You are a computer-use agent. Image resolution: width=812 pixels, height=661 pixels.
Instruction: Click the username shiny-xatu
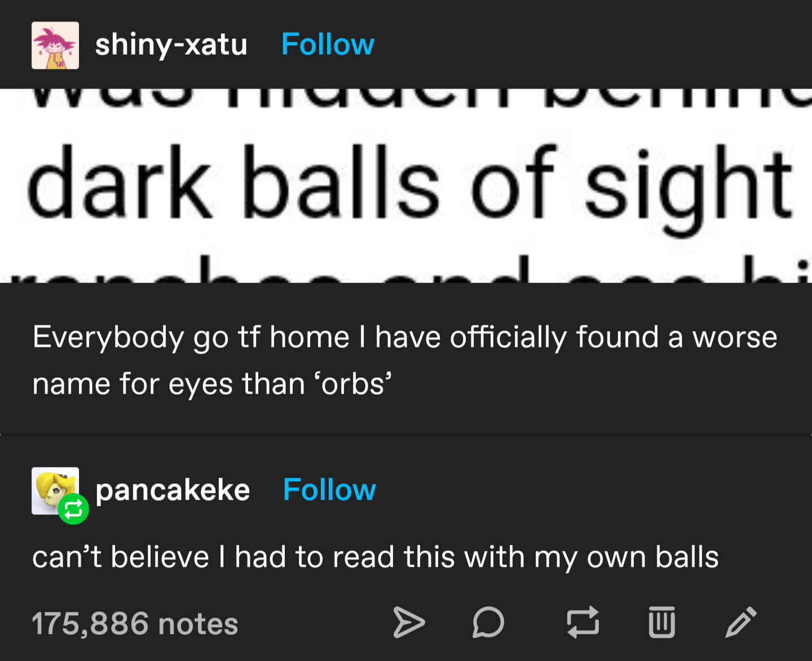[x=170, y=45]
